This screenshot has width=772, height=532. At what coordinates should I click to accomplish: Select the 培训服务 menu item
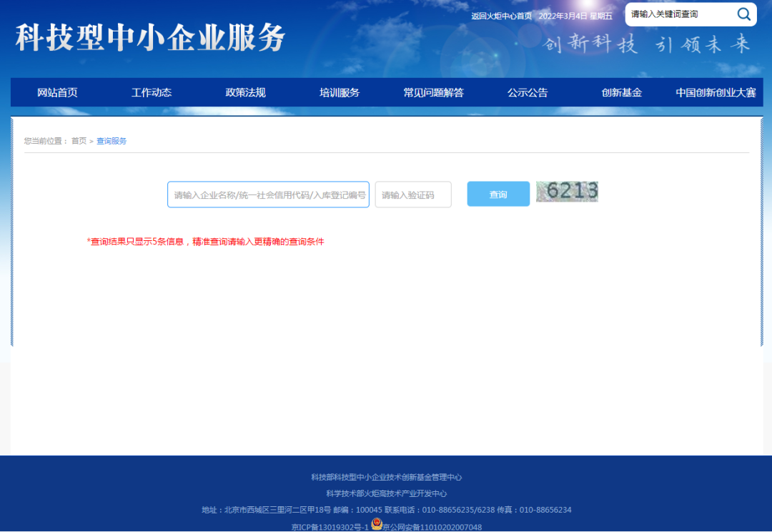click(339, 92)
